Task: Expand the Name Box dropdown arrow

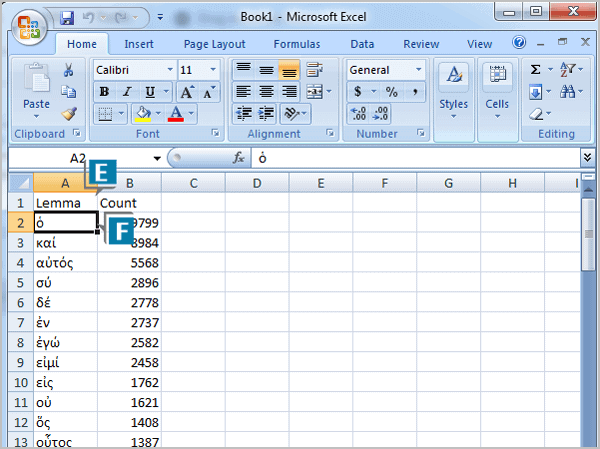Action: [x=157, y=158]
